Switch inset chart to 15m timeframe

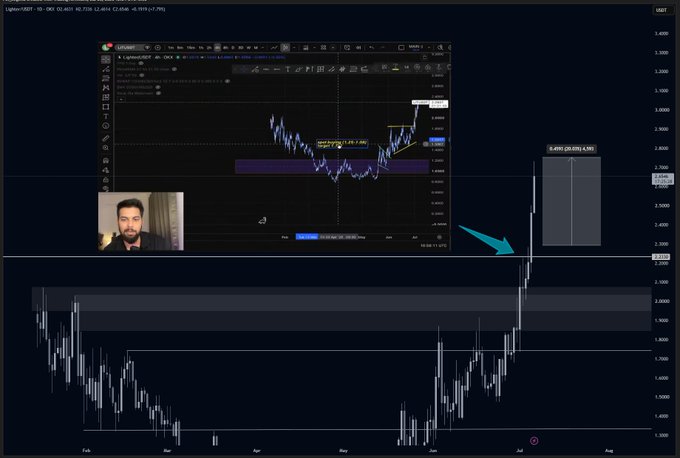[191, 47]
